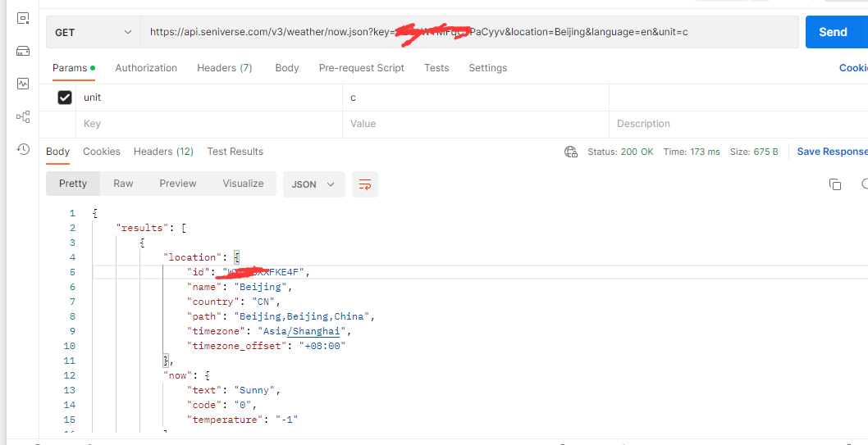The width and height of the screenshot is (868, 445).
Task: Switch to the Params tab
Action: (x=74, y=68)
